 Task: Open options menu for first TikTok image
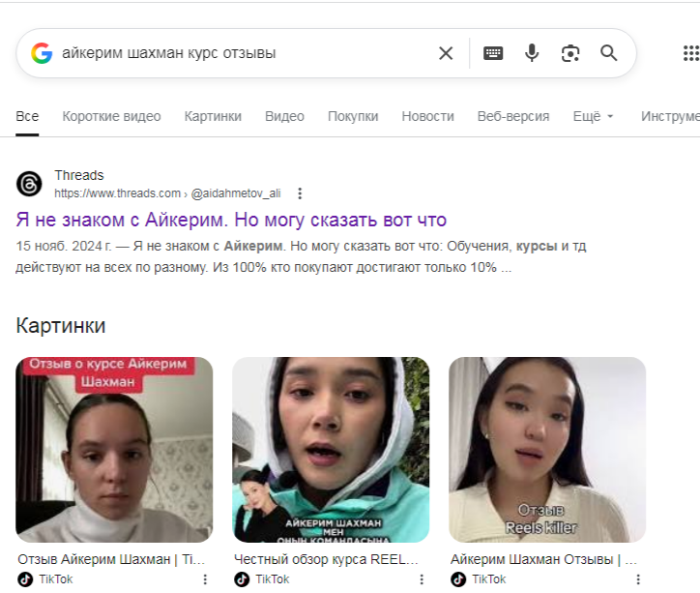(205, 579)
